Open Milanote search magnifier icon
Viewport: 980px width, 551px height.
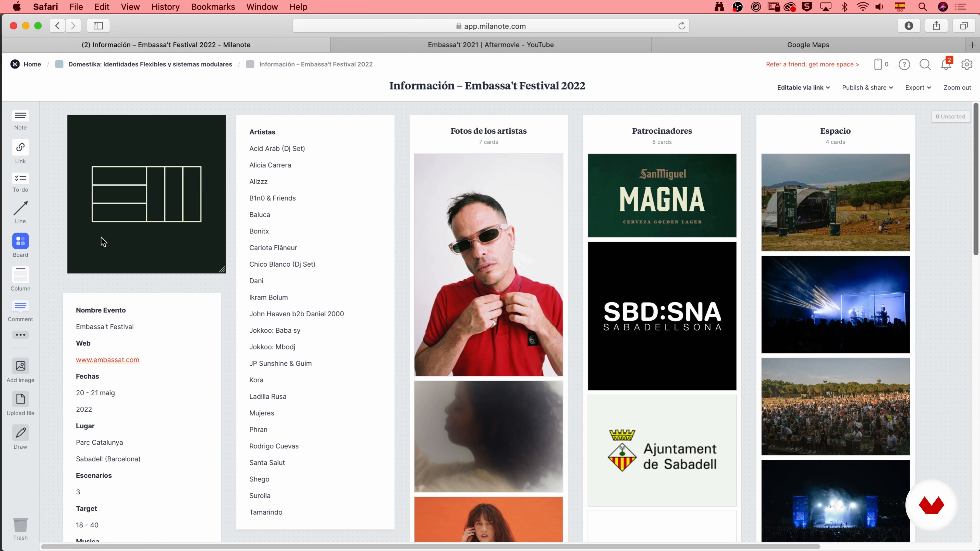tap(925, 64)
